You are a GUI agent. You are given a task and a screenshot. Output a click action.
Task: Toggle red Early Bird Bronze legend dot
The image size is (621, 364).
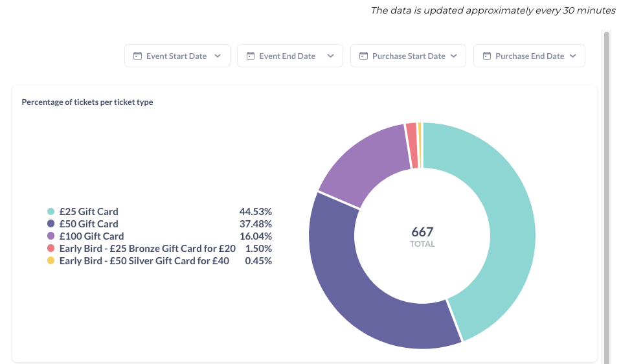tap(51, 248)
